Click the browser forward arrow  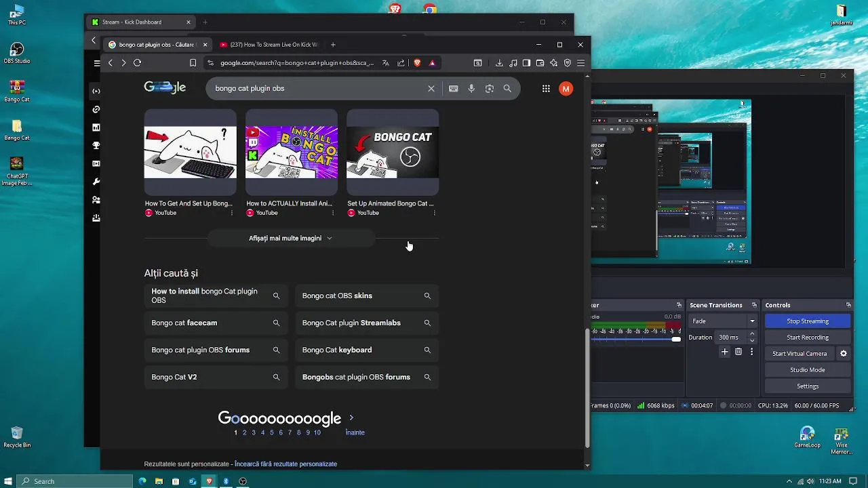[x=123, y=63]
